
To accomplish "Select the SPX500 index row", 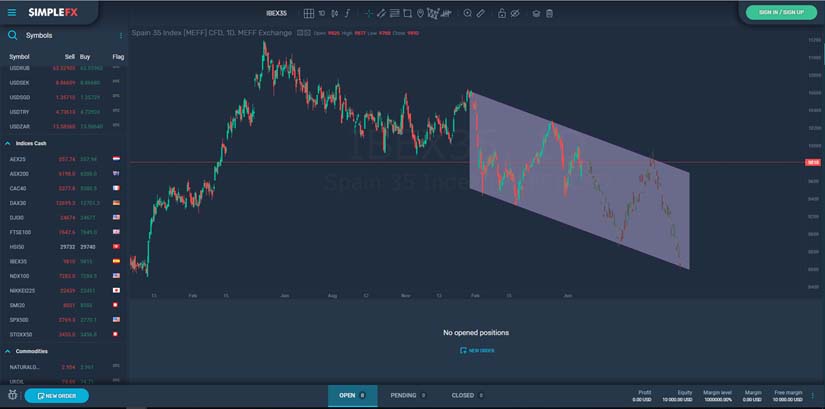I will coord(63,320).
